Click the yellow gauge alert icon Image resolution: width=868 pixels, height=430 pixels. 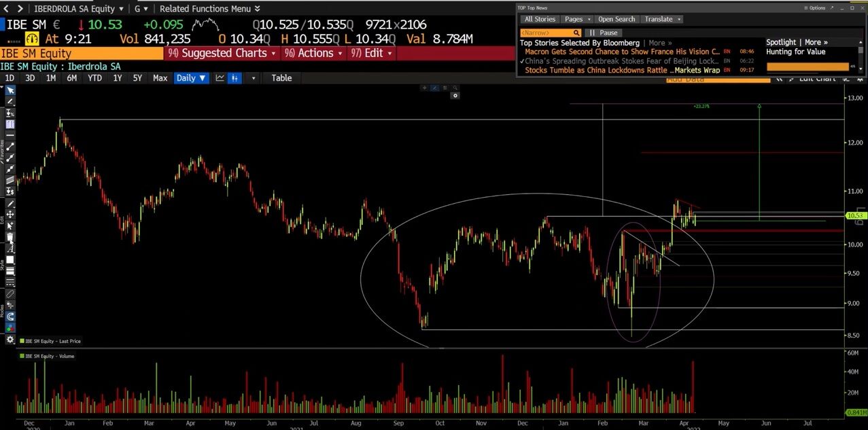click(x=32, y=39)
